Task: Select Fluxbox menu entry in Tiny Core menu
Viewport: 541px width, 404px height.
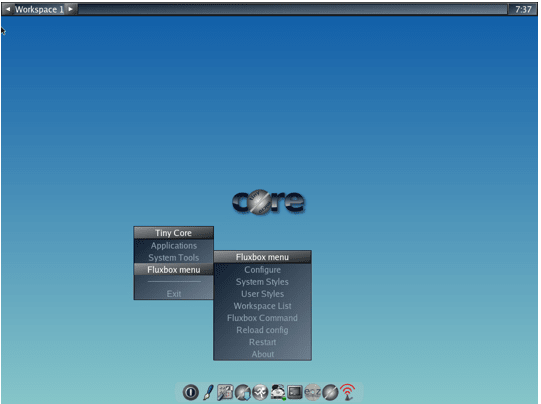Action: [174, 269]
